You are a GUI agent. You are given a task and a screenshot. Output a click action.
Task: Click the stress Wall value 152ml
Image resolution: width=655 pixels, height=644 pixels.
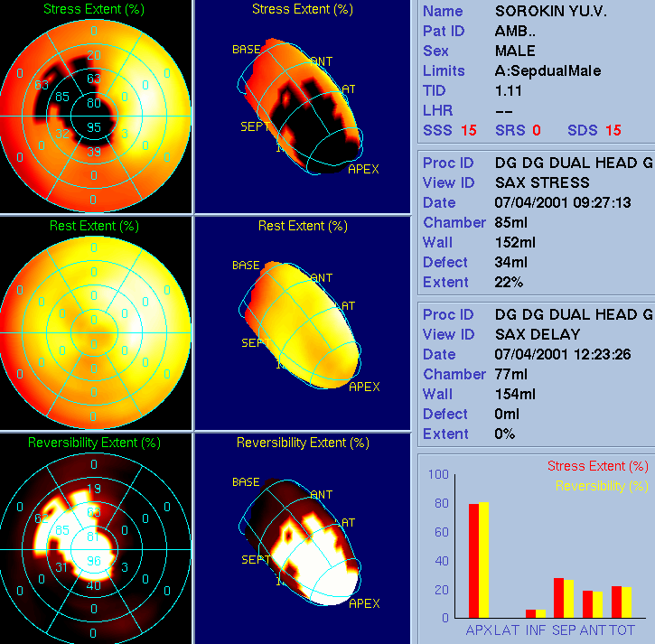[x=515, y=242]
